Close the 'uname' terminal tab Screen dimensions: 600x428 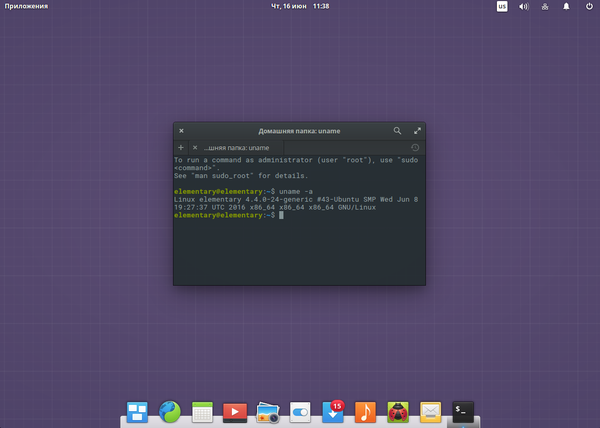click(195, 147)
